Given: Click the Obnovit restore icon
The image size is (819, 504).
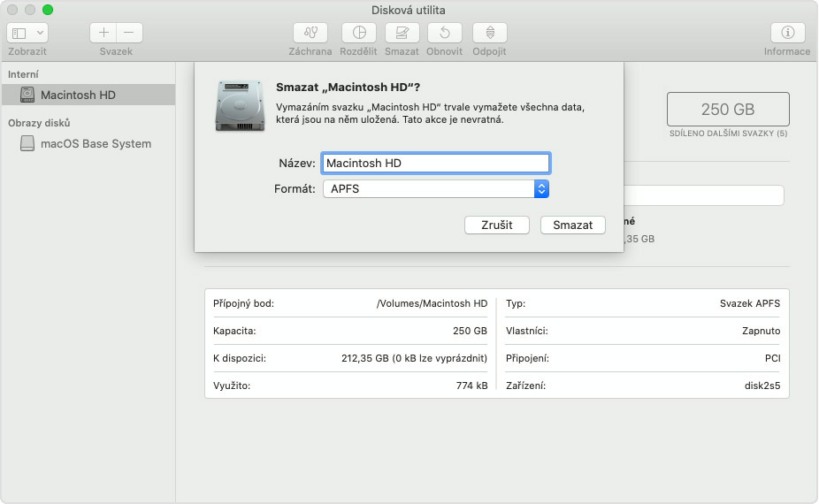Looking at the screenshot, I should point(445,33).
